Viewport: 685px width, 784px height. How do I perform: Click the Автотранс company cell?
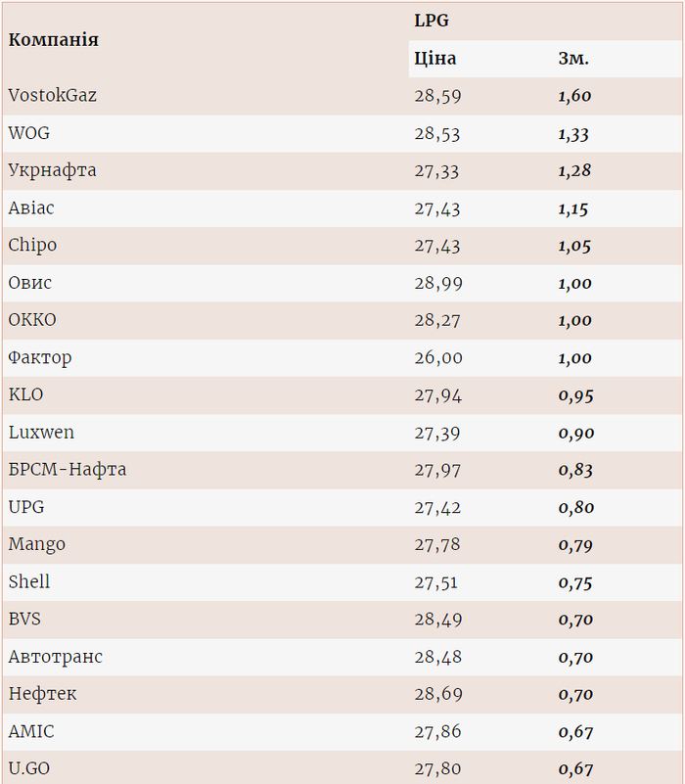click(x=56, y=657)
